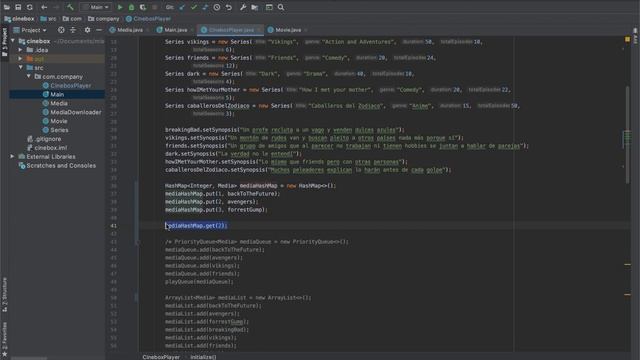640x360 pixels.
Task: Click the initialize() breadcrumb at editor bottom
Action: (203, 357)
